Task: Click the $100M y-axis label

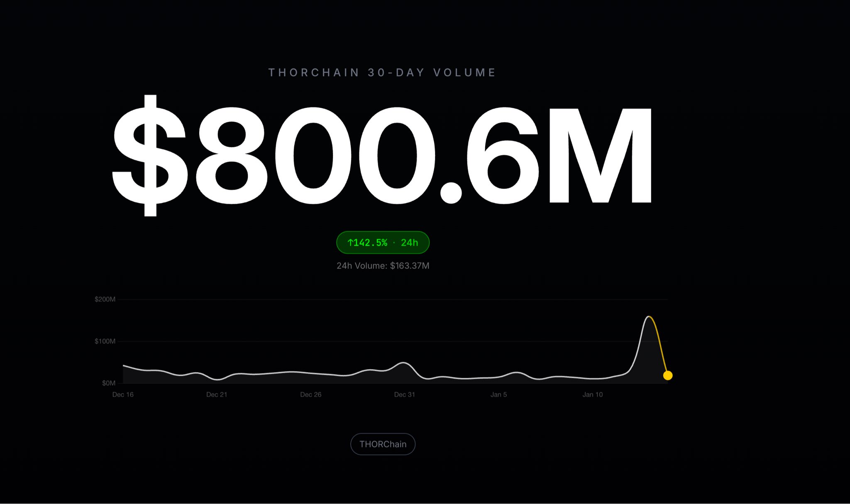Action: 105,341
